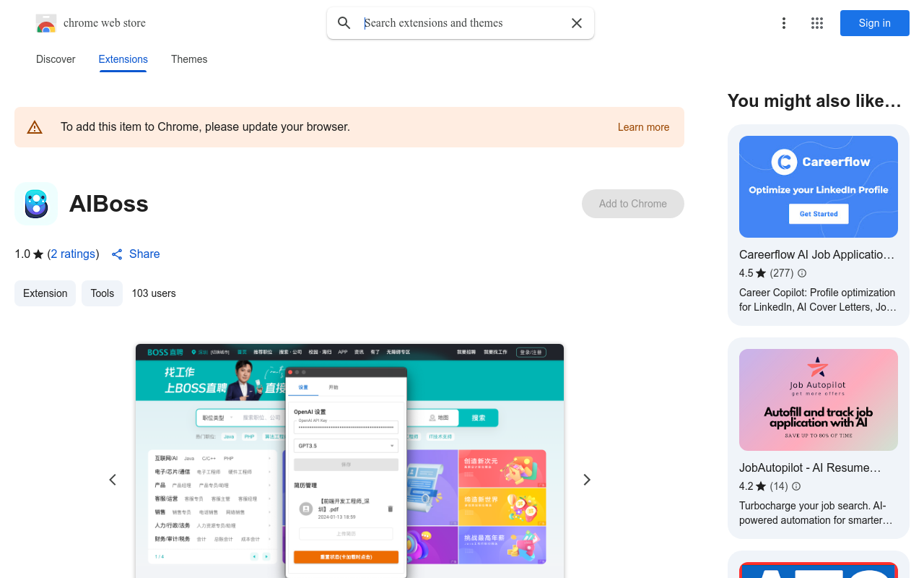This screenshot has height=578, width=924.
Task: Click the info icon beside Careerflow rating
Action: point(802,273)
